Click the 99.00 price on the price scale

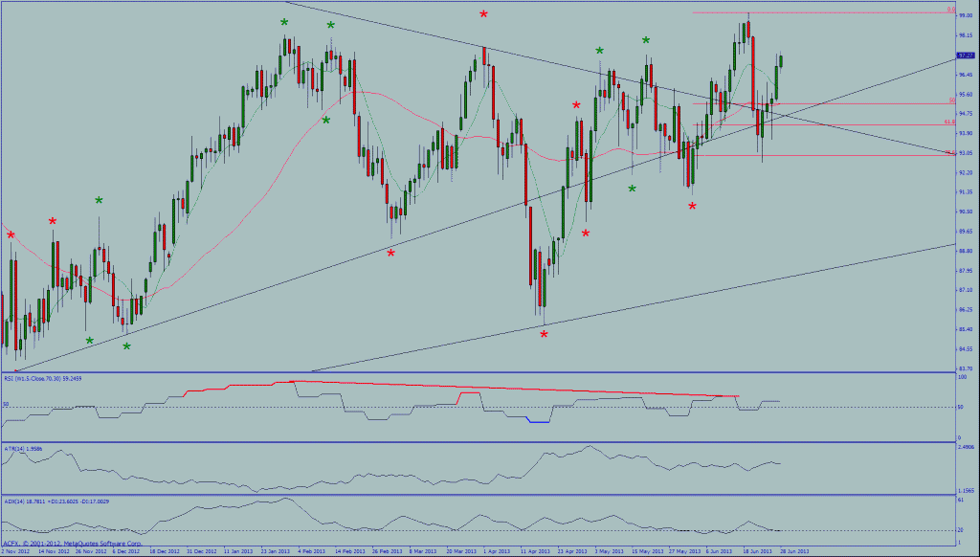point(965,16)
